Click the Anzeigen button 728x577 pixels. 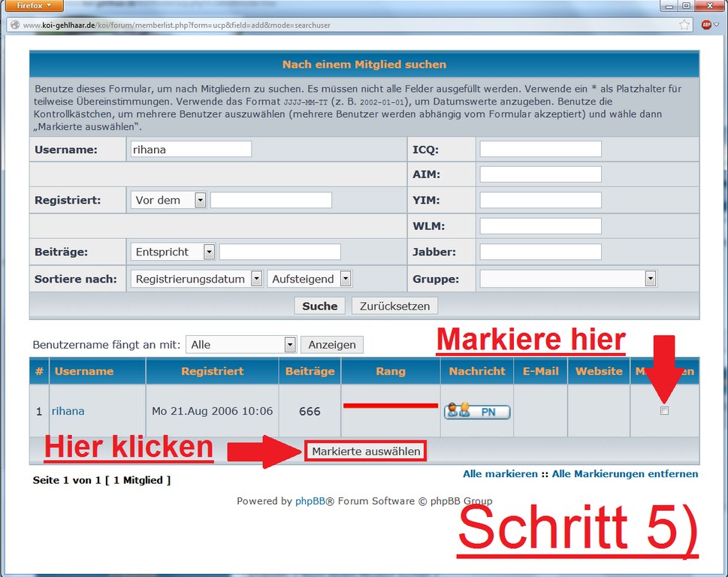click(x=332, y=345)
